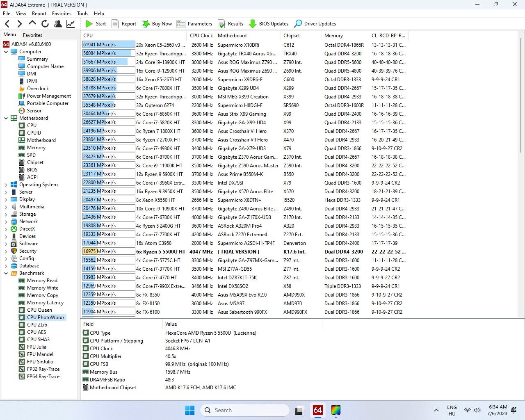This screenshot has height=420, width=525.
Task: Start the benchmark with Start button
Action: 96,24
